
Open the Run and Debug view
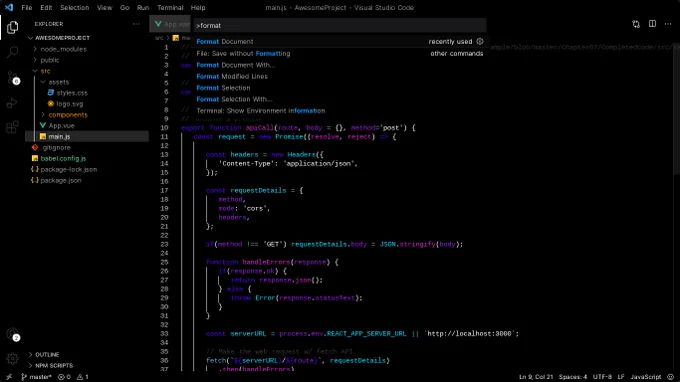[x=13, y=103]
